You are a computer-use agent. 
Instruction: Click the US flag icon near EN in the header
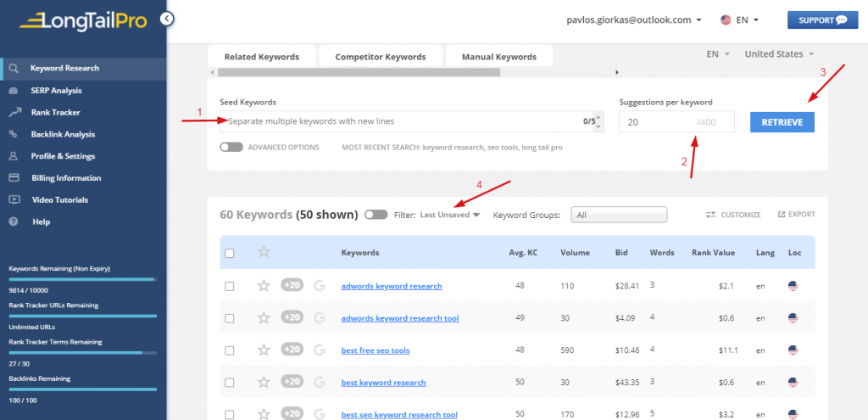pos(726,20)
